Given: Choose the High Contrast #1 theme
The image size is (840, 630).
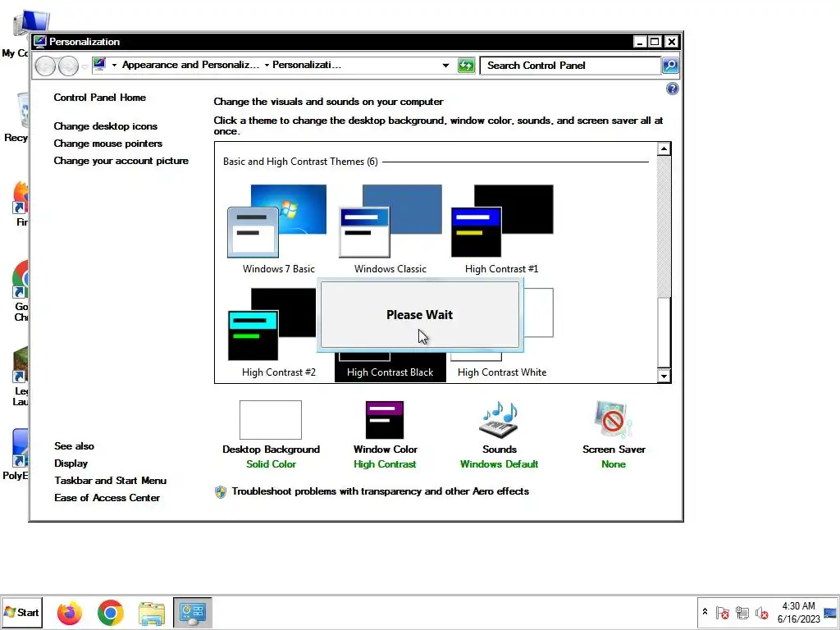Looking at the screenshot, I should [502, 221].
